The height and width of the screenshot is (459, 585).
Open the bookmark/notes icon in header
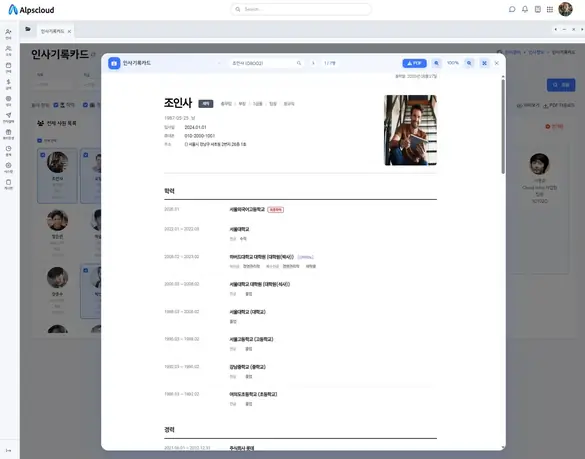[538, 9]
